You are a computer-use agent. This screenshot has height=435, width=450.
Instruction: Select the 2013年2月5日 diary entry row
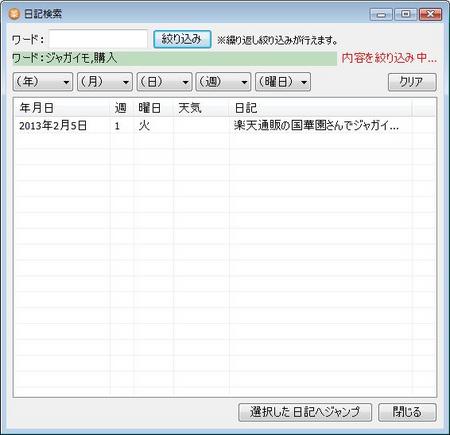point(225,126)
